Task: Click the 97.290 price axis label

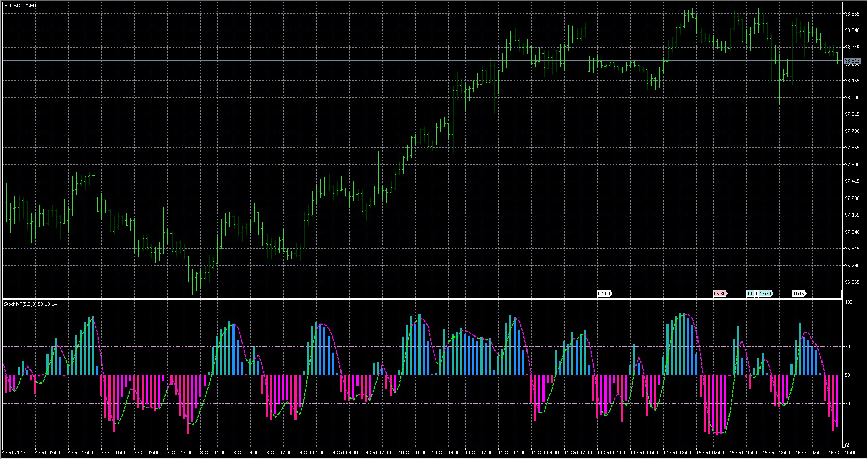Action: pyautogui.click(x=852, y=198)
